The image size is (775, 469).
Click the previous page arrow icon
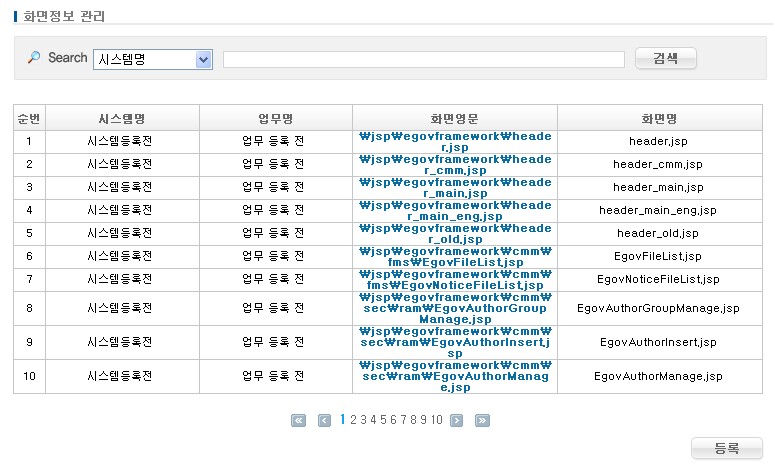[324, 421]
